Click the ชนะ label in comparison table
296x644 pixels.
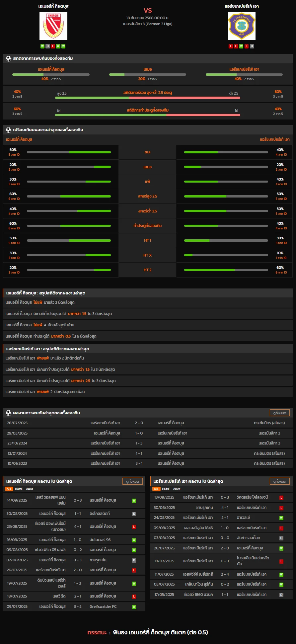click(x=148, y=152)
